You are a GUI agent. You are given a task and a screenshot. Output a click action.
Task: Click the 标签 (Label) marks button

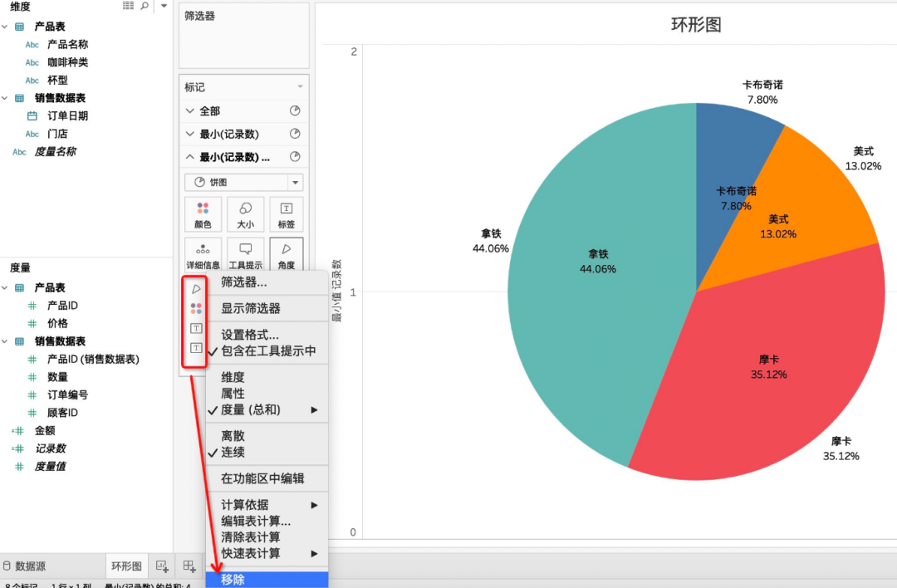click(287, 214)
